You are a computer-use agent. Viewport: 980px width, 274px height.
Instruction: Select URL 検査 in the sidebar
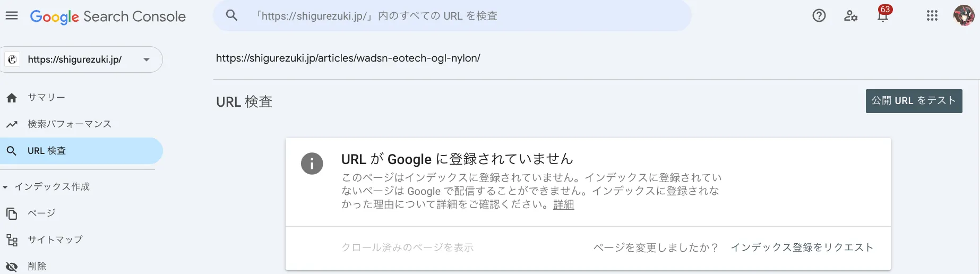[x=47, y=151]
